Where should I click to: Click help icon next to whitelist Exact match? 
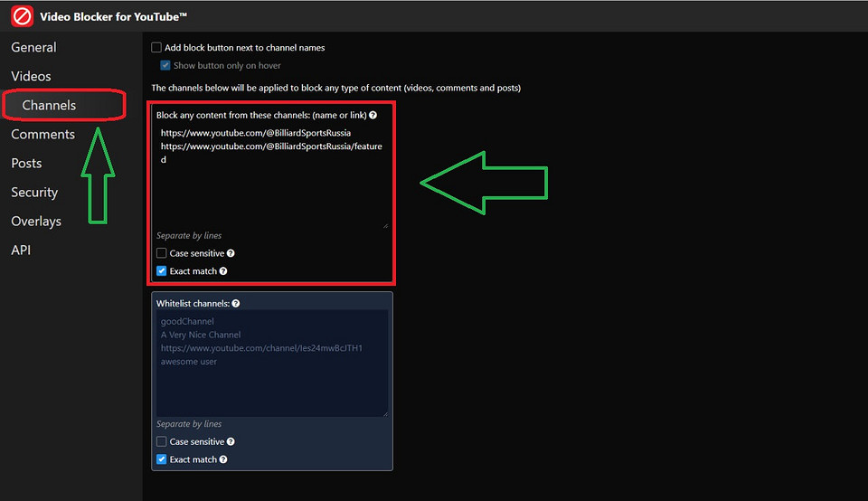tap(223, 459)
